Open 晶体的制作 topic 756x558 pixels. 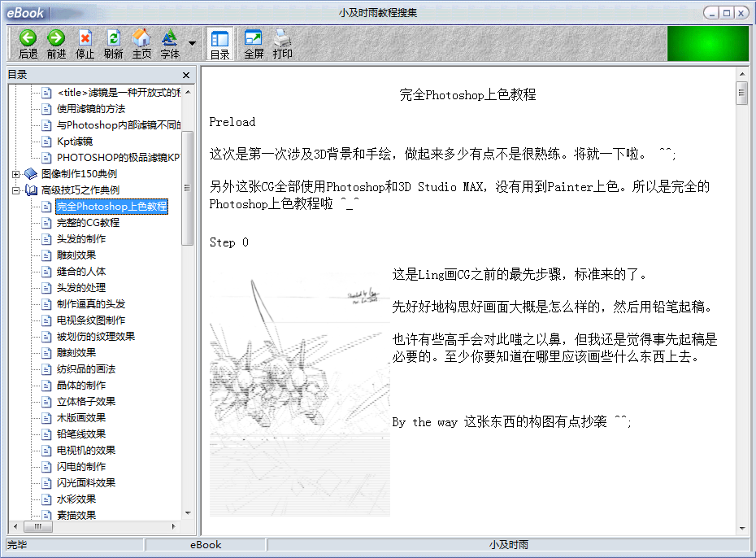pyautogui.click(x=81, y=386)
